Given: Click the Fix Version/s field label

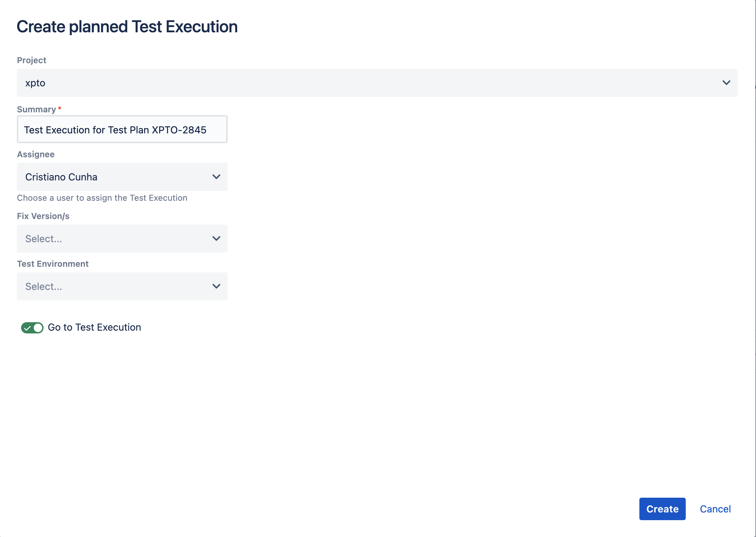Looking at the screenshot, I should pos(43,216).
